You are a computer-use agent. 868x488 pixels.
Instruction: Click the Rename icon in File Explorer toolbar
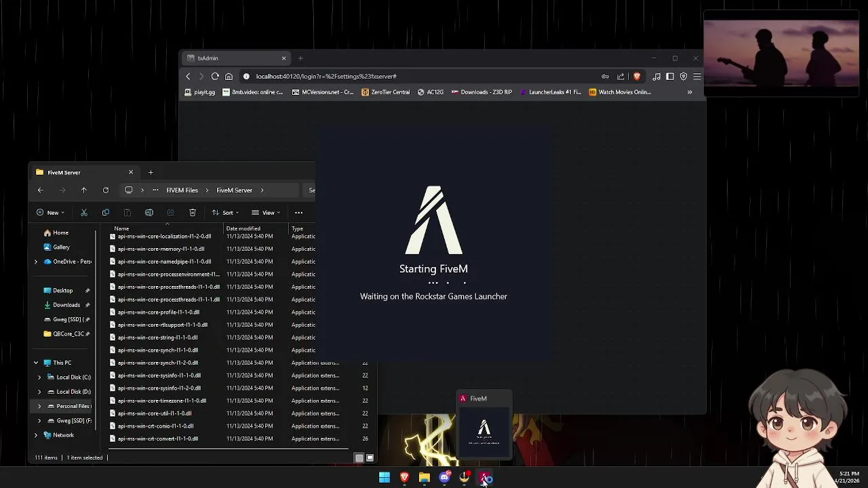click(x=149, y=213)
